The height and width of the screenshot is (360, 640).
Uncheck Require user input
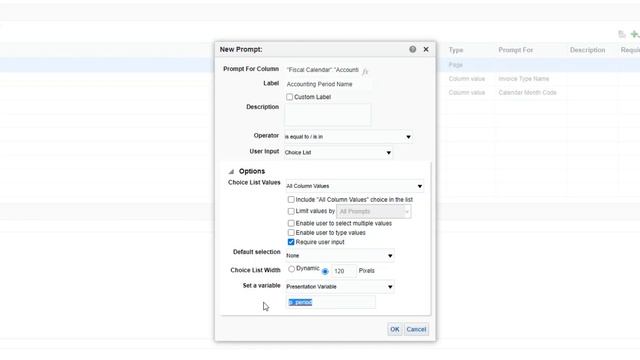(x=291, y=242)
